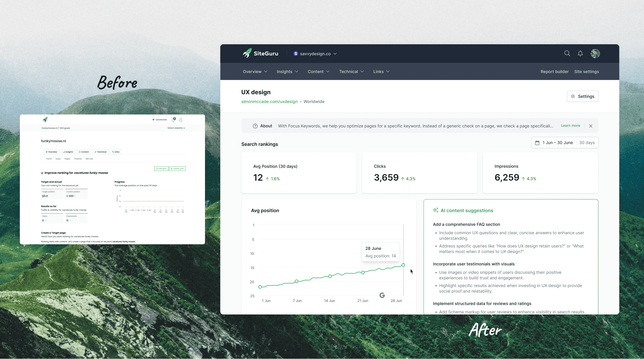Click the Settings button with gear
This screenshot has width=644, height=359.
(582, 96)
